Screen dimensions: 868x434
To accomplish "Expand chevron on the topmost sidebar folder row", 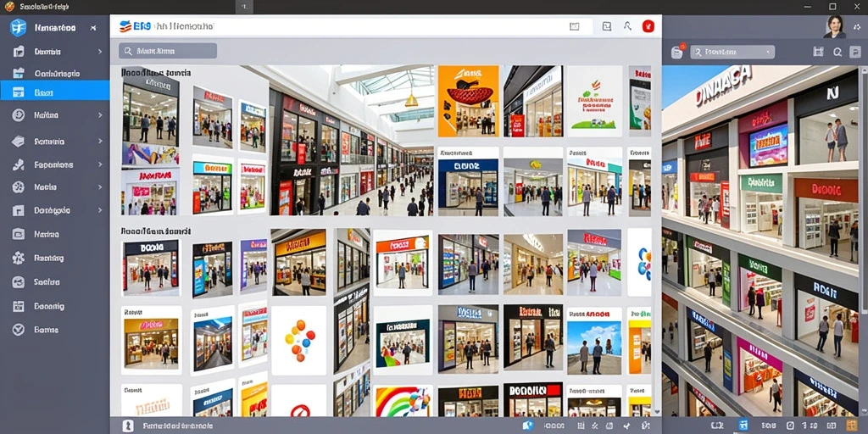I will [100, 52].
